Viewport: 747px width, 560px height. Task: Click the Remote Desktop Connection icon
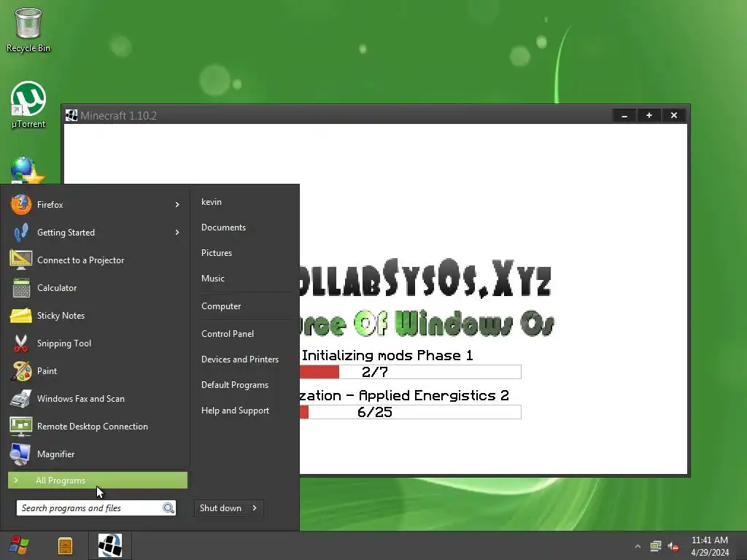[21, 426]
